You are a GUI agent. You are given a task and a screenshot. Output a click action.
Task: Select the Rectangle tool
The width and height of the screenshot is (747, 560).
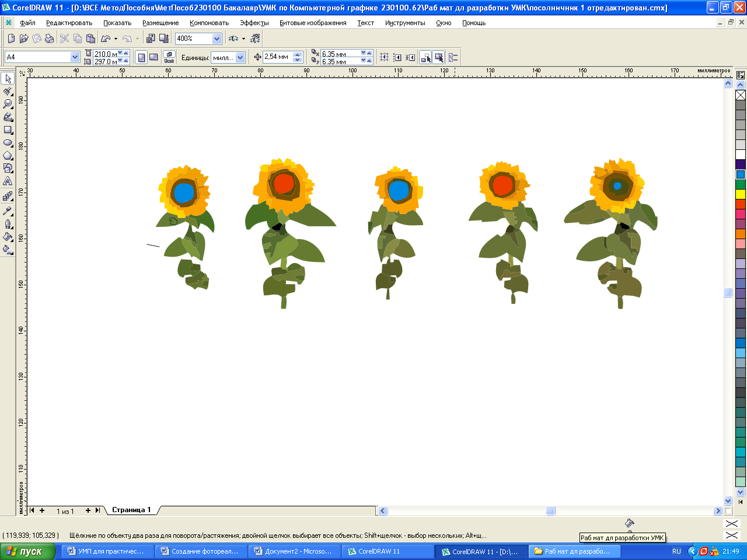8,130
